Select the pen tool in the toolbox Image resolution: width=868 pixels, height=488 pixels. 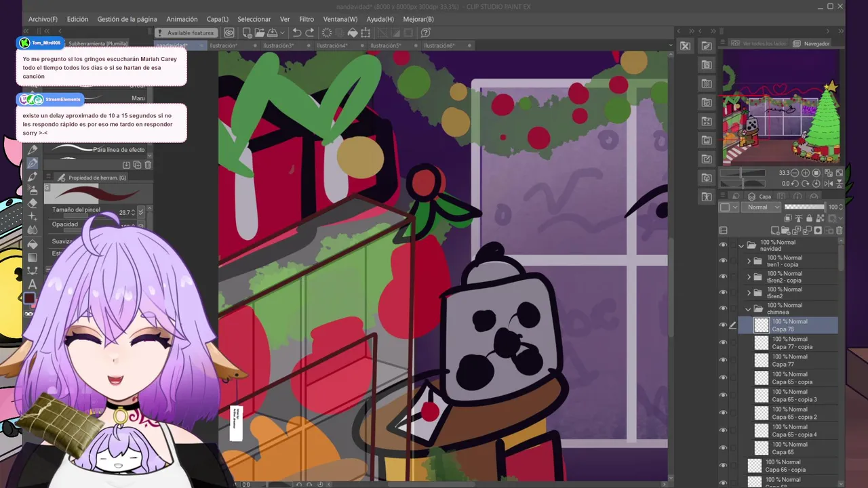tap(32, 163)
